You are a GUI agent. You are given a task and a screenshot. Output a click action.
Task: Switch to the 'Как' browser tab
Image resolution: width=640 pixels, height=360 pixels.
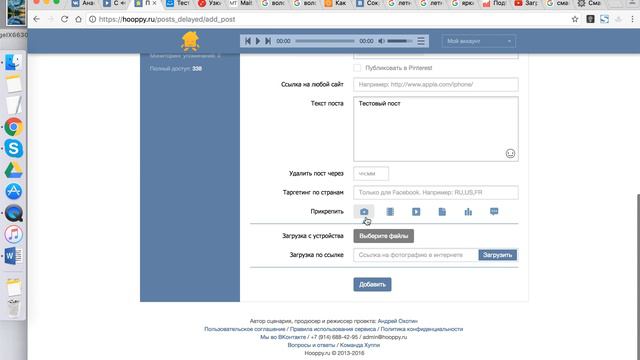click(336, 3)
